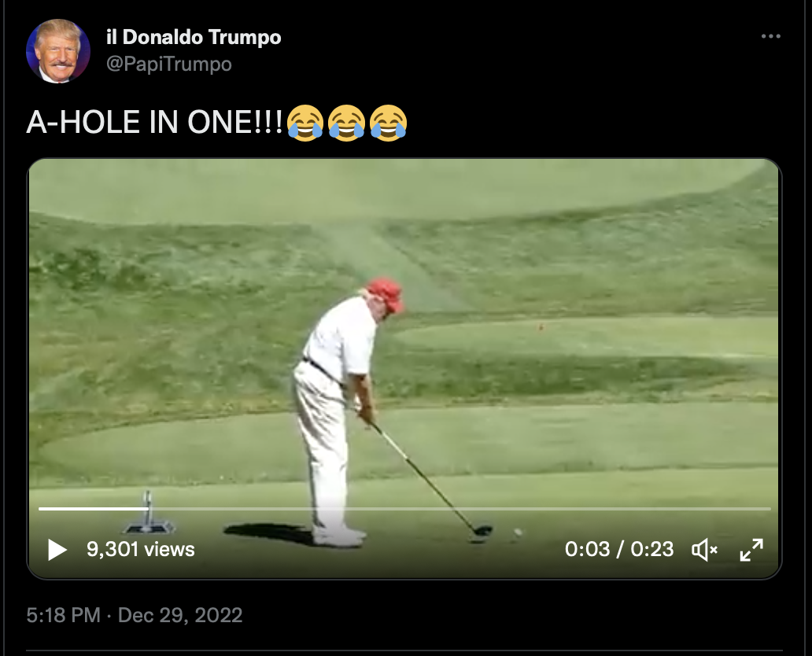
Task: Click the 0:03 / 0:23 time display
Action: (619, 549)
